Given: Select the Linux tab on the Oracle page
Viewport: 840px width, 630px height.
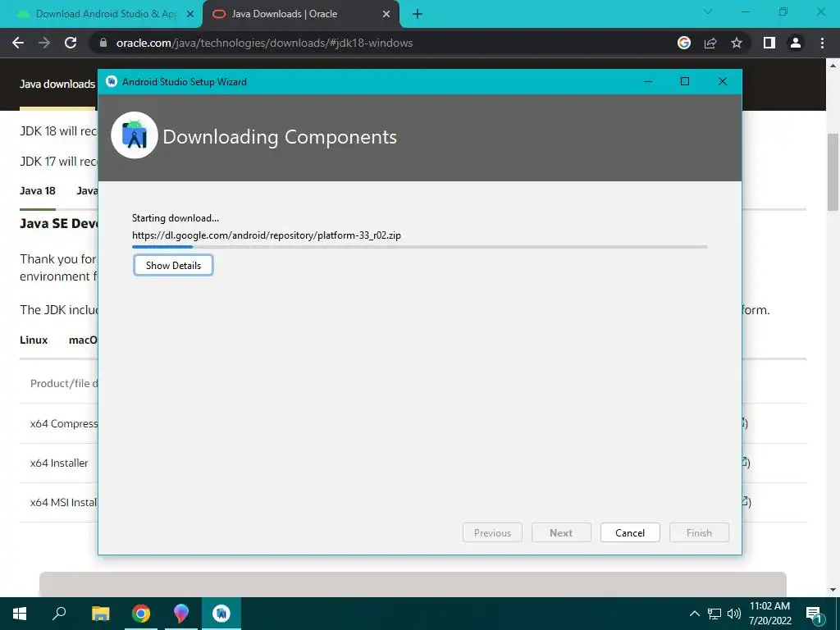Looking at the screenshot, I should (34, 340).
